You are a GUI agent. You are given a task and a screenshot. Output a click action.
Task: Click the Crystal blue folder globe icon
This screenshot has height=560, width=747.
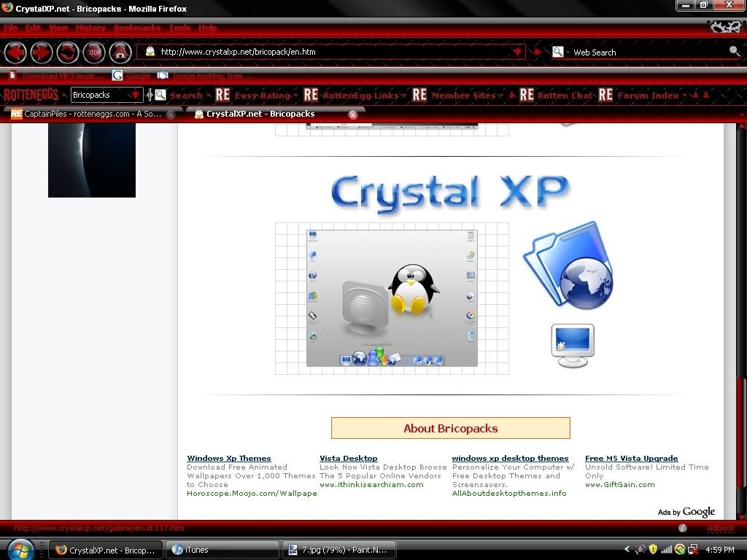coord(568,265)
